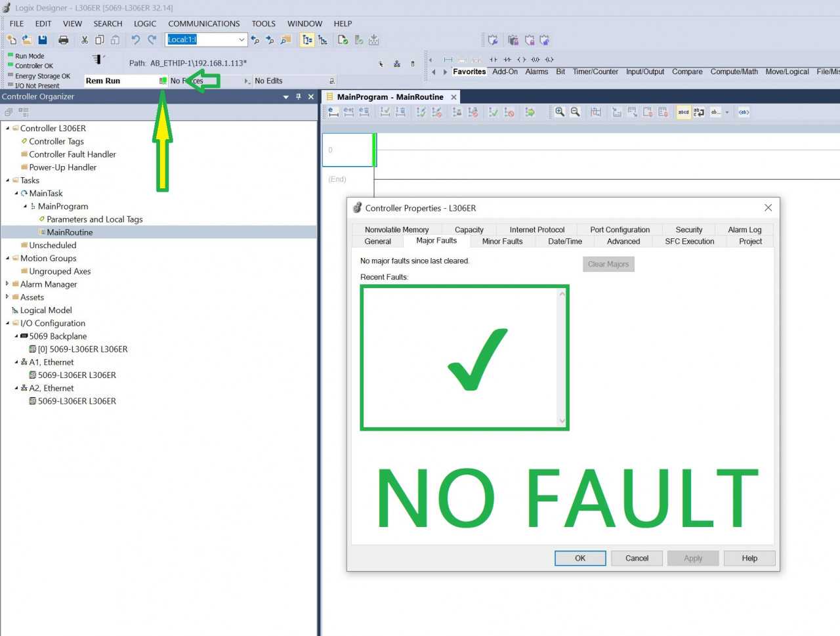Click OK in Controller Properties dialog

click(x=580, y=558)
